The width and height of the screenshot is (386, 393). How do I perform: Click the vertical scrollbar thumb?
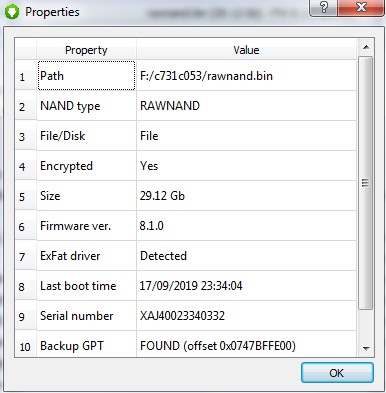366,183
